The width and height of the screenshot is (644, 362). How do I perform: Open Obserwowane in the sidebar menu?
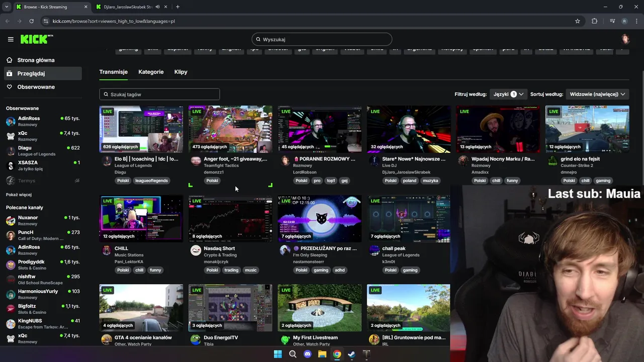coord(42,87)
